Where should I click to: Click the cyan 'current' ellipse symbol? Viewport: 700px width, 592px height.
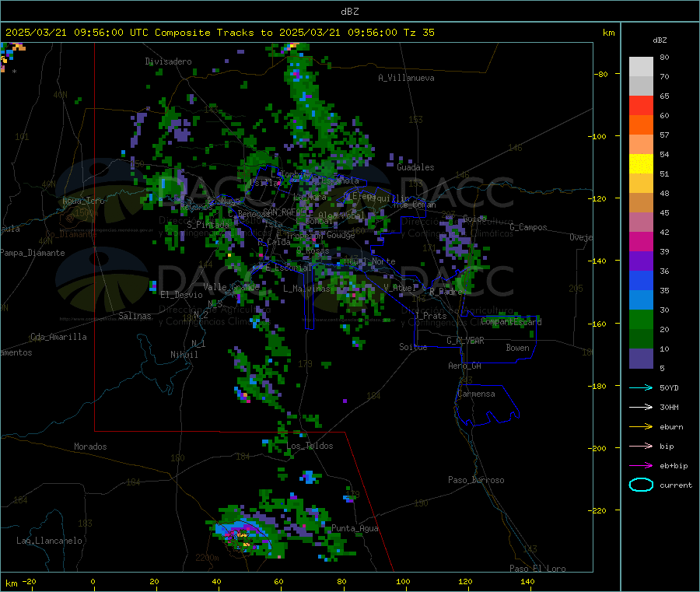tap(641, 485)
